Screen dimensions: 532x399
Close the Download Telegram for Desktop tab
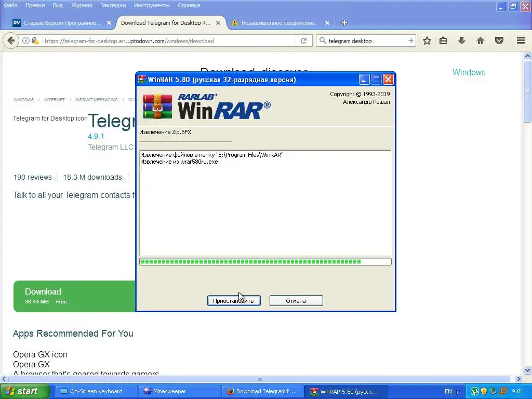tap(218, 23)
